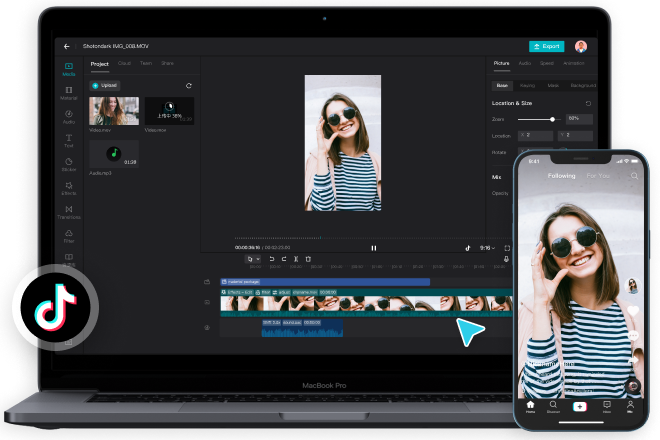Viewport: 660px width, 440px height.
Task: Click the Export button
Action: click(546, 46)
